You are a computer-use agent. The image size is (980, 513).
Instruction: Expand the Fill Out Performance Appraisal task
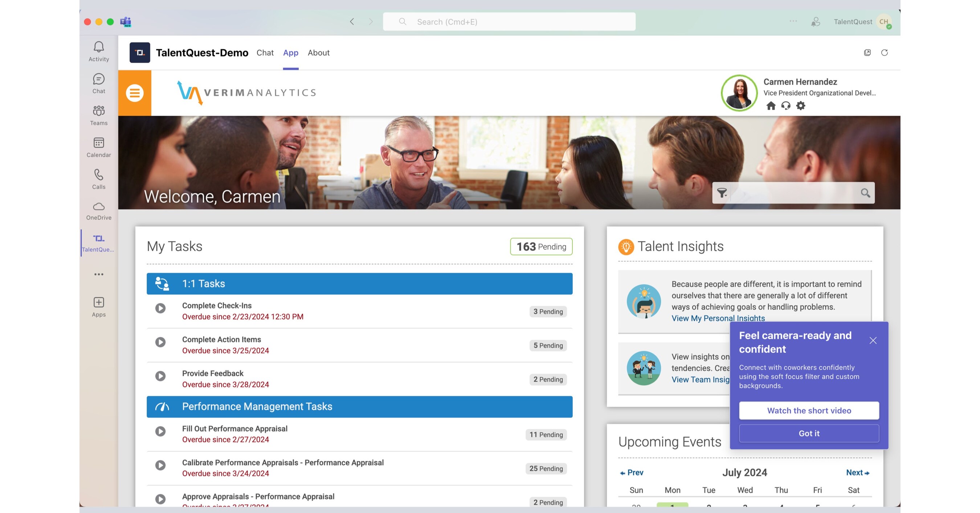160,432
